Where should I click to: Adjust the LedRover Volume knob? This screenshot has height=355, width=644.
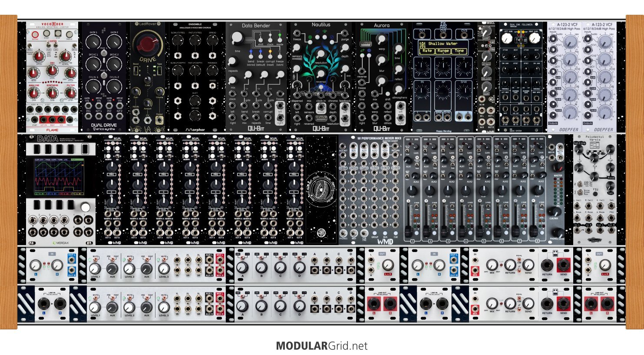tap(159, 92)
